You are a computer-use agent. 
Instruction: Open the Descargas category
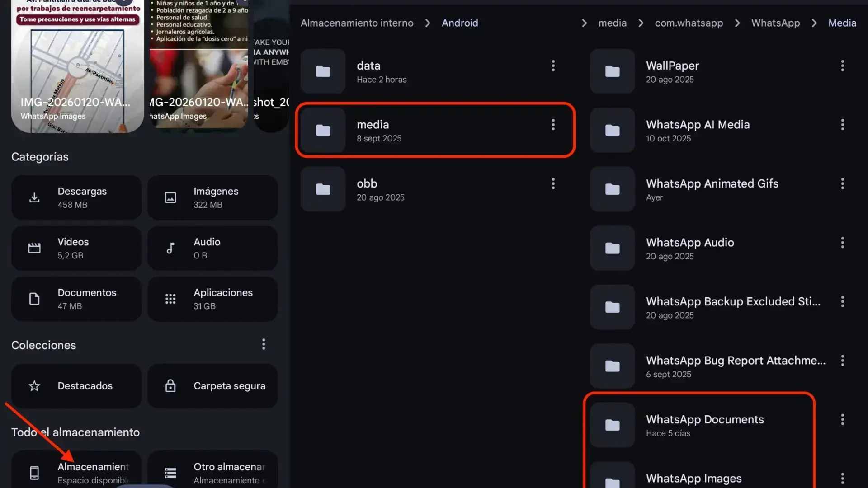tap(76, 198)
